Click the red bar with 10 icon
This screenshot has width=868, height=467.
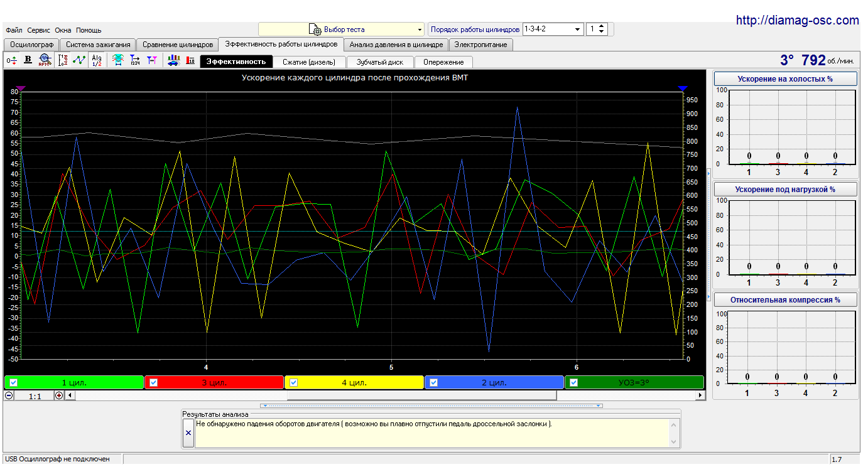click(x=190, y=60)
